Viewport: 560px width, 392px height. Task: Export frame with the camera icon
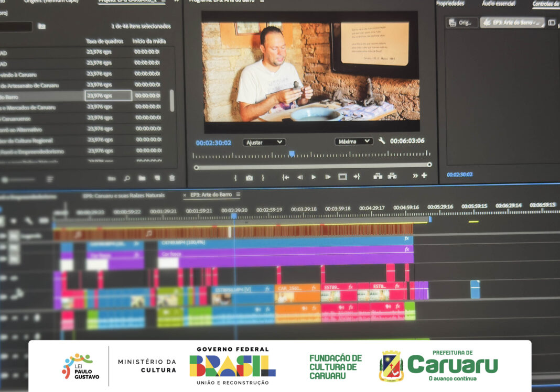[x=249, y=178]
